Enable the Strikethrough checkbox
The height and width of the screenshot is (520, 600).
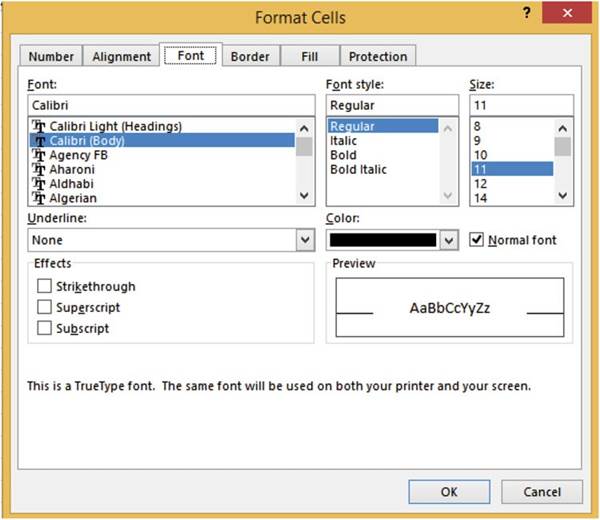[x=44, y=287]
